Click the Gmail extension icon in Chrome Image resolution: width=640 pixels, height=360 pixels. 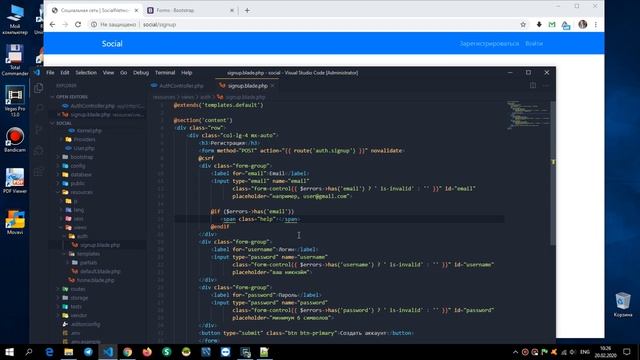[552, 24]
